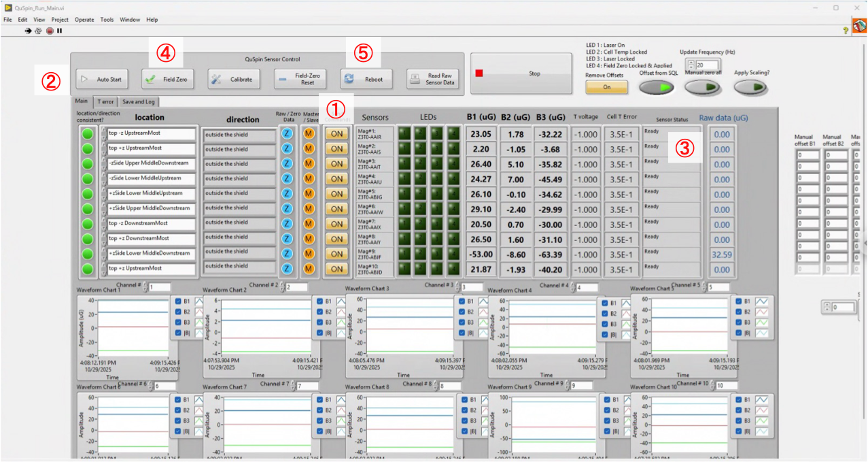Open the Operate menu

coord(83,20)
